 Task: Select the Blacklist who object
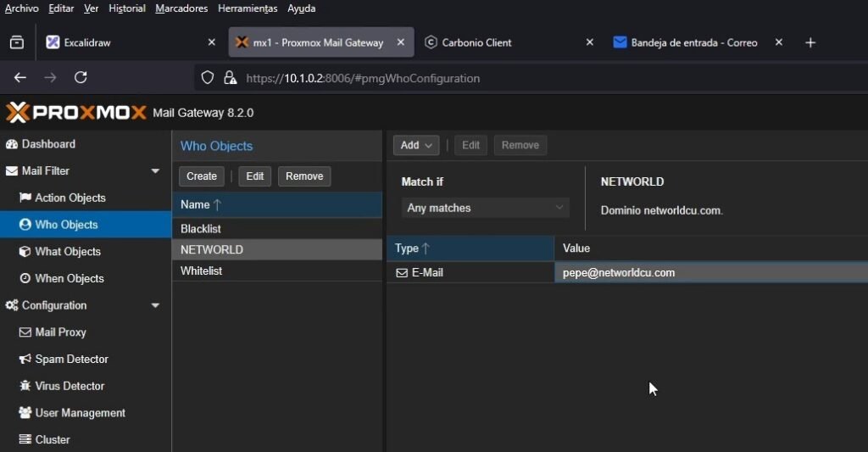coord(277,229)
